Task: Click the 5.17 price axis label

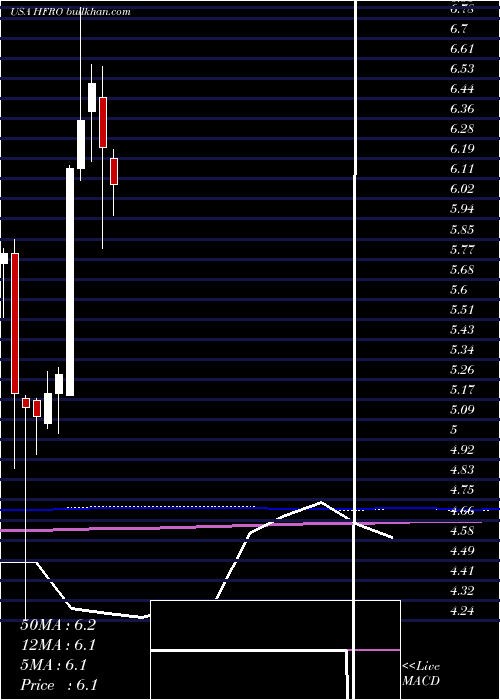Action: tap(462, 390)
